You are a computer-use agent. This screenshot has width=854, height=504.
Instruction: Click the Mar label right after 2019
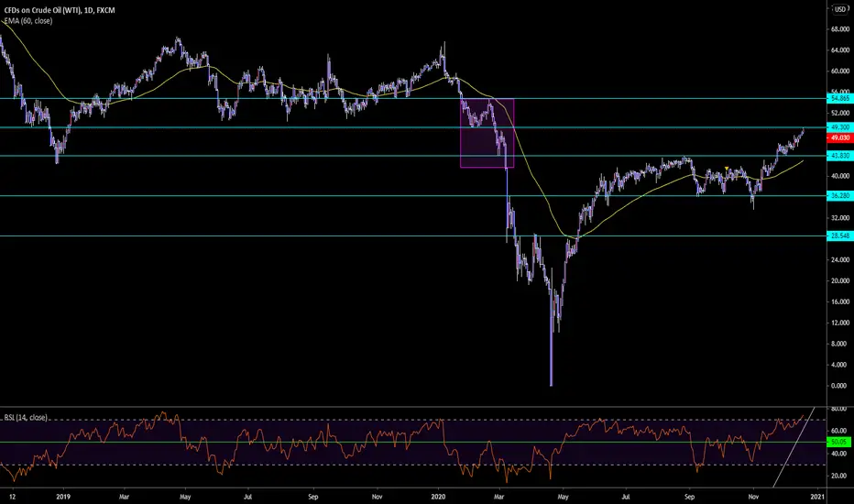pyautogui.click(x=125, y=497)
